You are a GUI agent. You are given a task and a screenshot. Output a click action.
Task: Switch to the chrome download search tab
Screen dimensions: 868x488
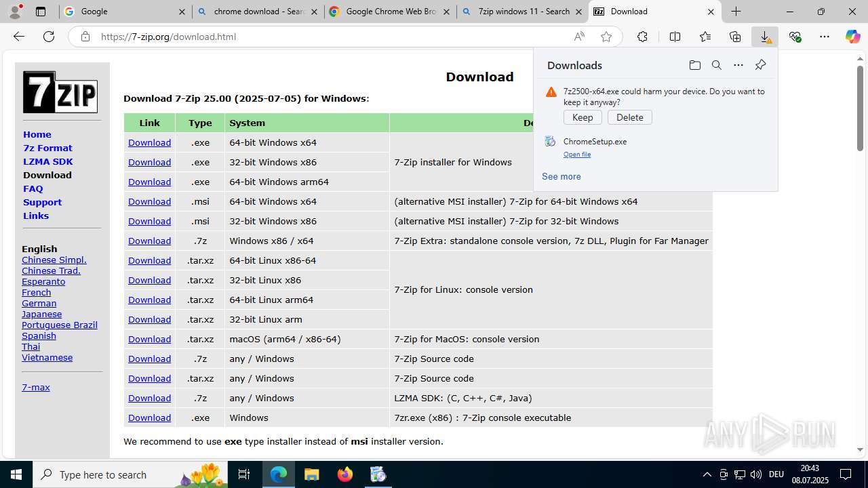coord(258,12)
